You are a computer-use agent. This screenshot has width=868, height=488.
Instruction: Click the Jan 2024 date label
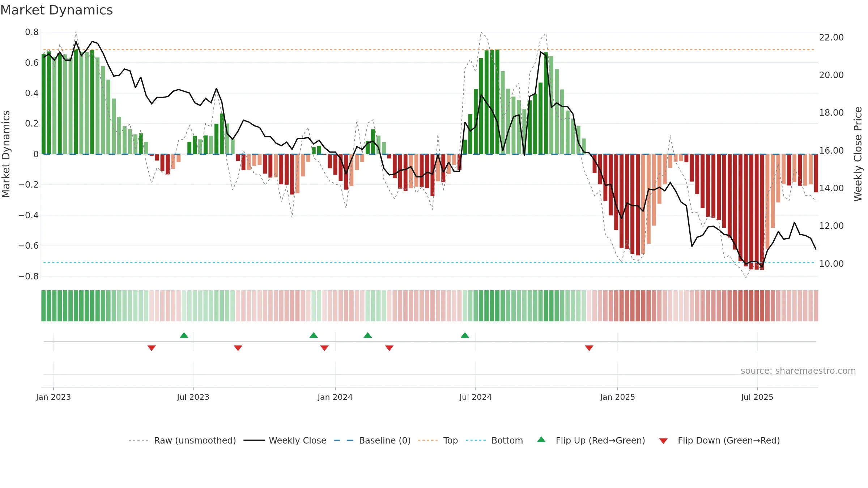coord(335,397)
